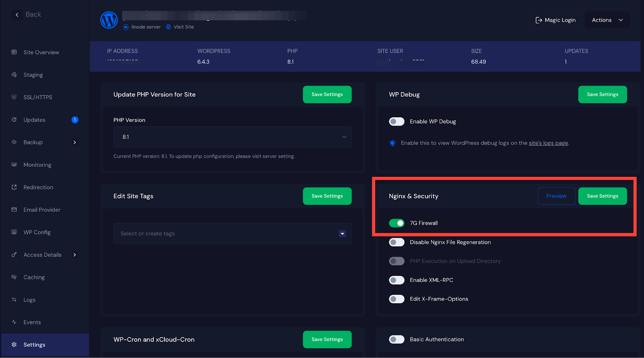
Task: Click the Back arrow icon
Action: pos(17,14)
